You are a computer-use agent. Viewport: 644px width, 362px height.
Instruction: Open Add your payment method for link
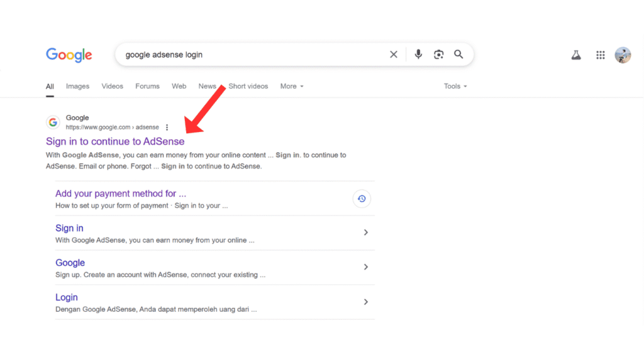tap(121, 194)
